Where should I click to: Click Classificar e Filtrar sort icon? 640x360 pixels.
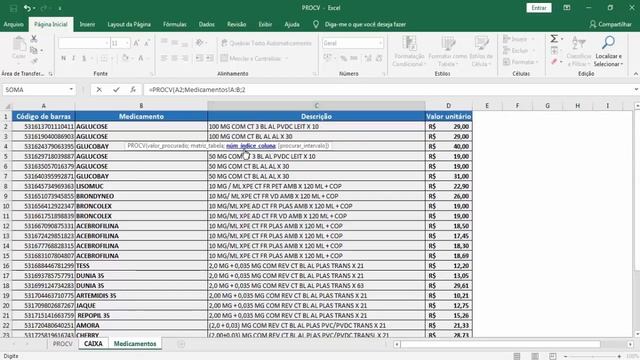pos(579,51)
